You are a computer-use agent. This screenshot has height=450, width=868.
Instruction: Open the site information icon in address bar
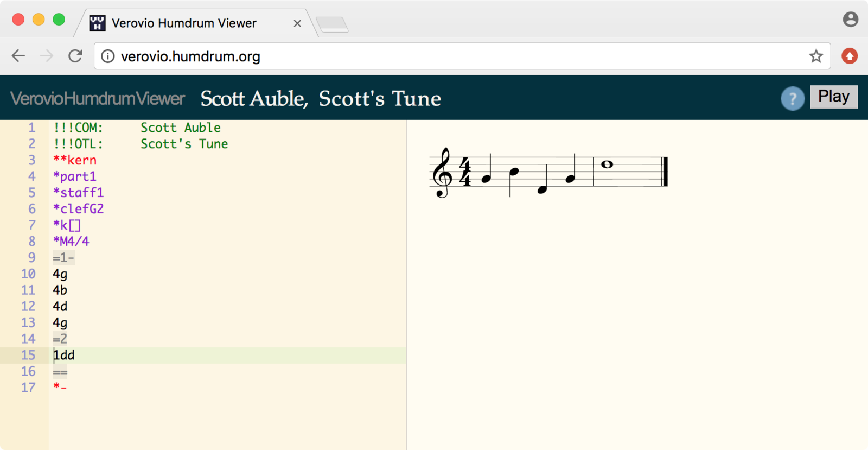[x=108, y=56]
